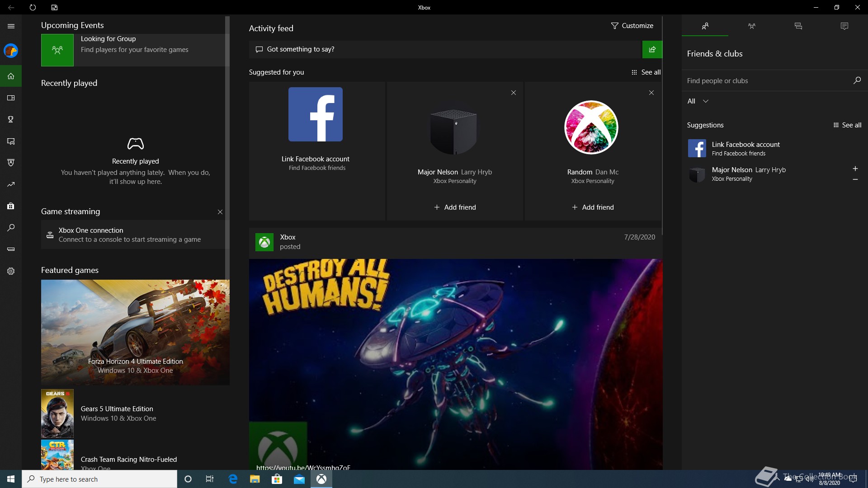Add Major Nelson via plus in panel

point(855,169)
